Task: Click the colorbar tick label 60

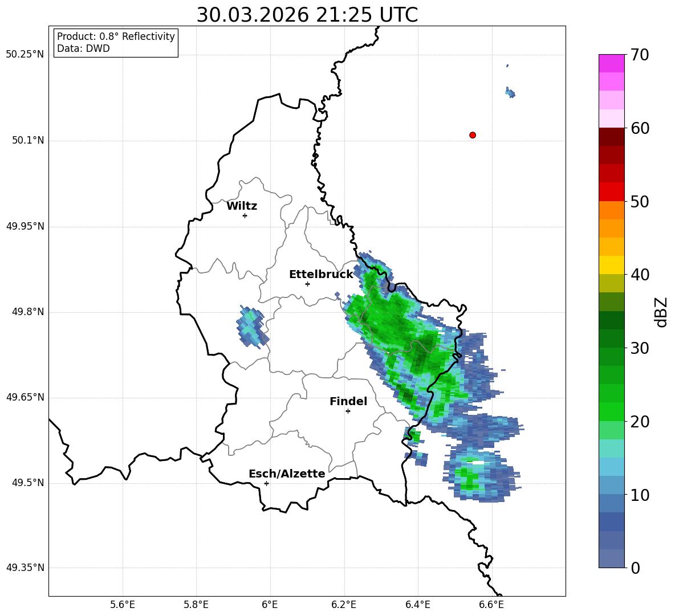Action: point(640,128)
